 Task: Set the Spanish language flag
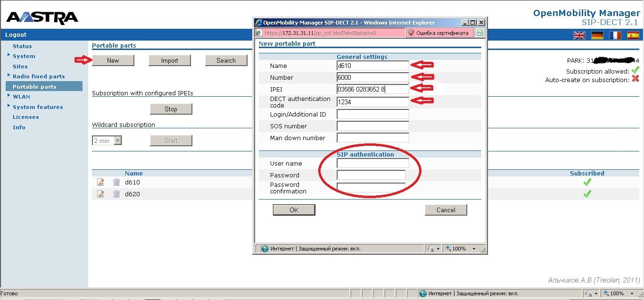click(633, 35)
